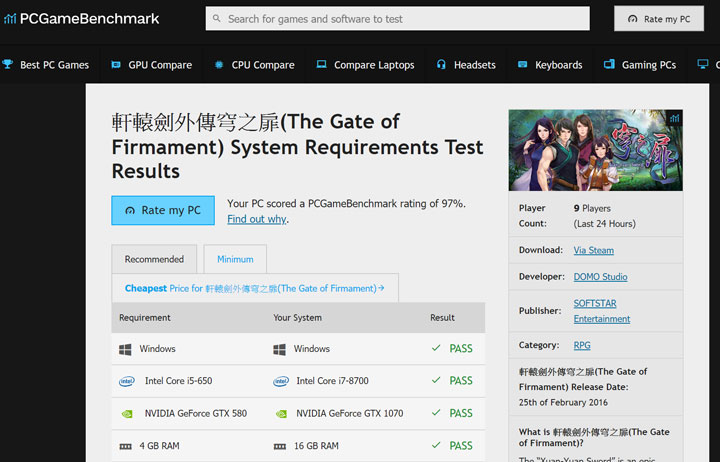Click gauge icon in blue Rate my PC button
Screen dimensions: 720x462
[x=130, y=210]
